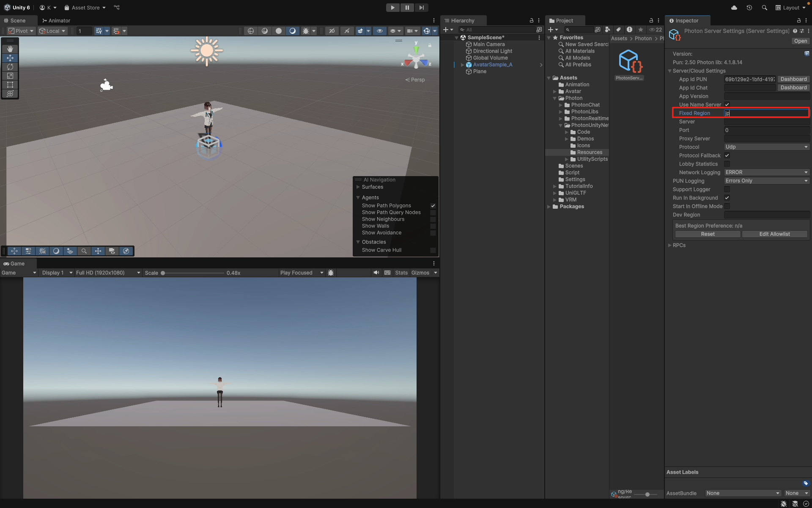
Task: Switch to the Animator tab
Action: point(56,20)
